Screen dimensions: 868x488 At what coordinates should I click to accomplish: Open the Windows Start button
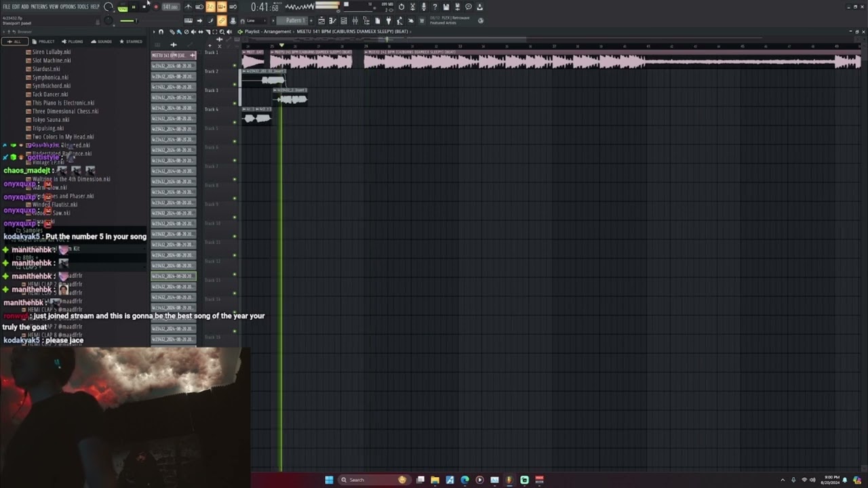[329, 480]
